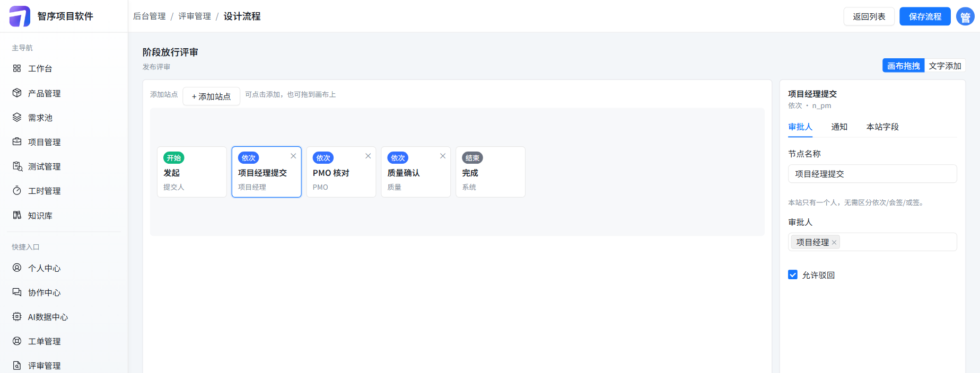Open 工单管理 lifebuoy icon
The image size is (980, 373).
click(x=17, y=341)
